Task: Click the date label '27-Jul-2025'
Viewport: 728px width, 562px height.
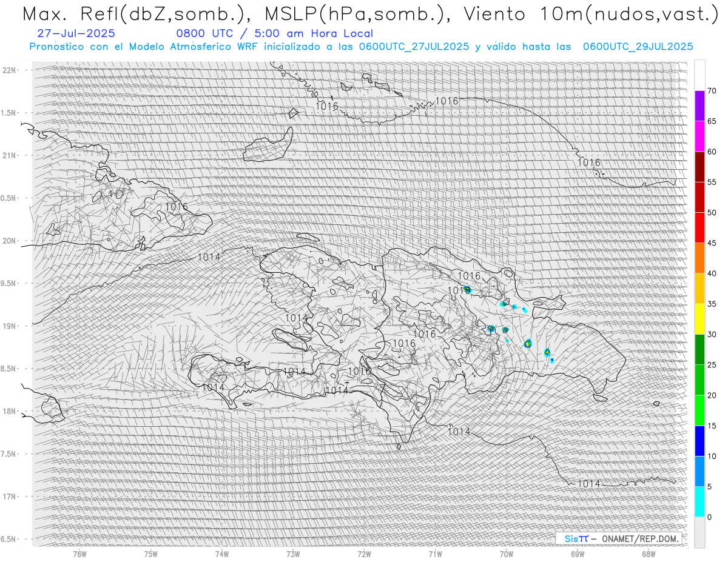Action: pyautogui.click(x=76, y=34)
